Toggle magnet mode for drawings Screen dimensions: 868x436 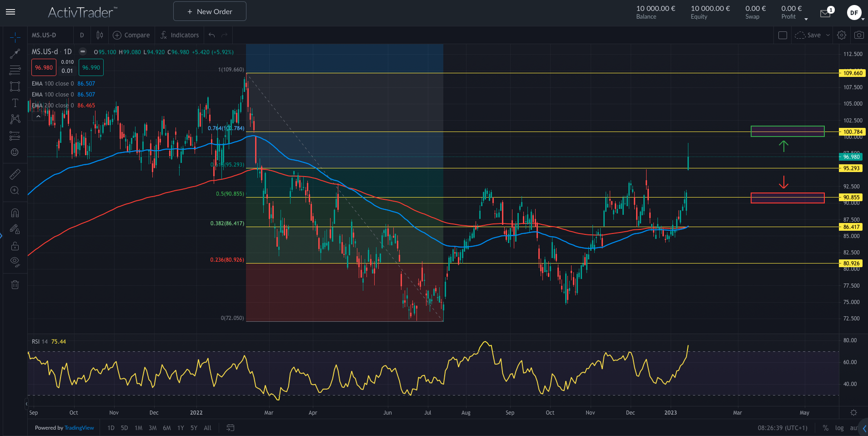[15, 213]
